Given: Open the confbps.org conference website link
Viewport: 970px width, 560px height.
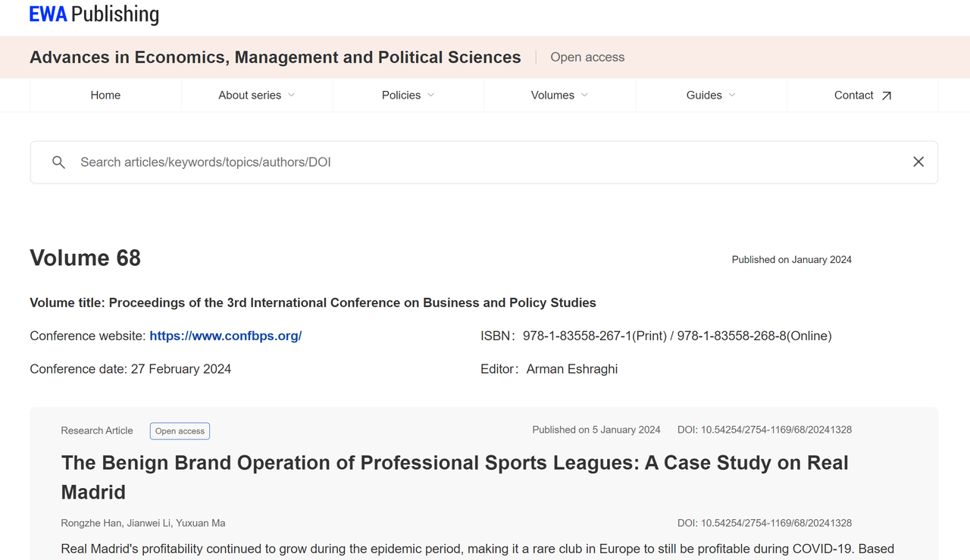Looking at the screenshot, I should coord(225,336).
